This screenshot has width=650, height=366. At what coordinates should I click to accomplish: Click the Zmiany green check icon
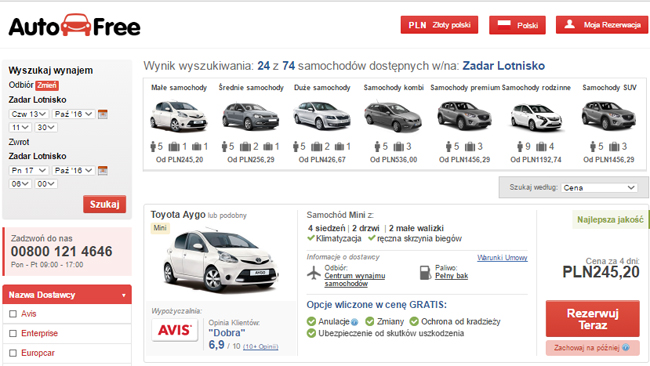point(369,322)
